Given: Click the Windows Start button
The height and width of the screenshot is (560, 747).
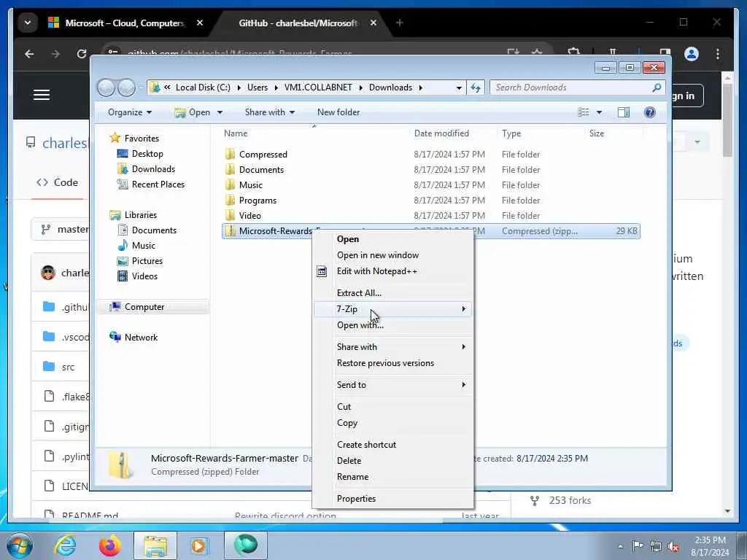Looking at the screenshot, I should [x=20, y=545].
